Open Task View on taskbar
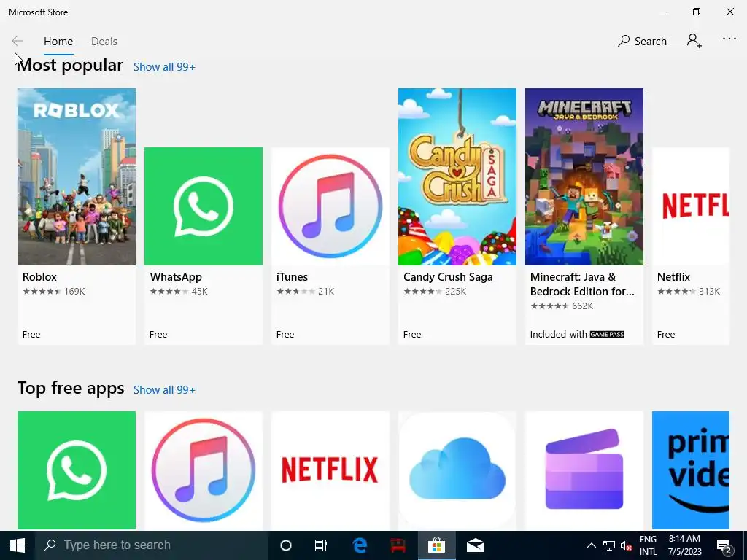 tap(321, 545)
